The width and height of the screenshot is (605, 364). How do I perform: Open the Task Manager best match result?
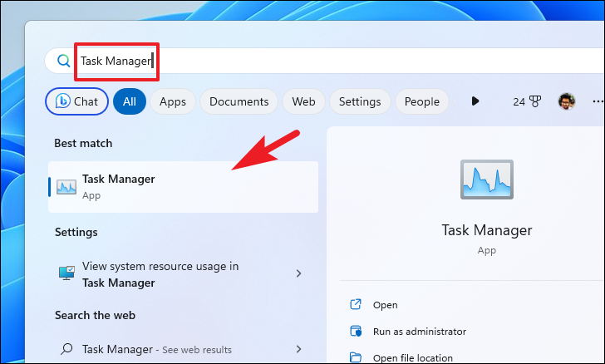pyautogui.click(x=184, y=187)
